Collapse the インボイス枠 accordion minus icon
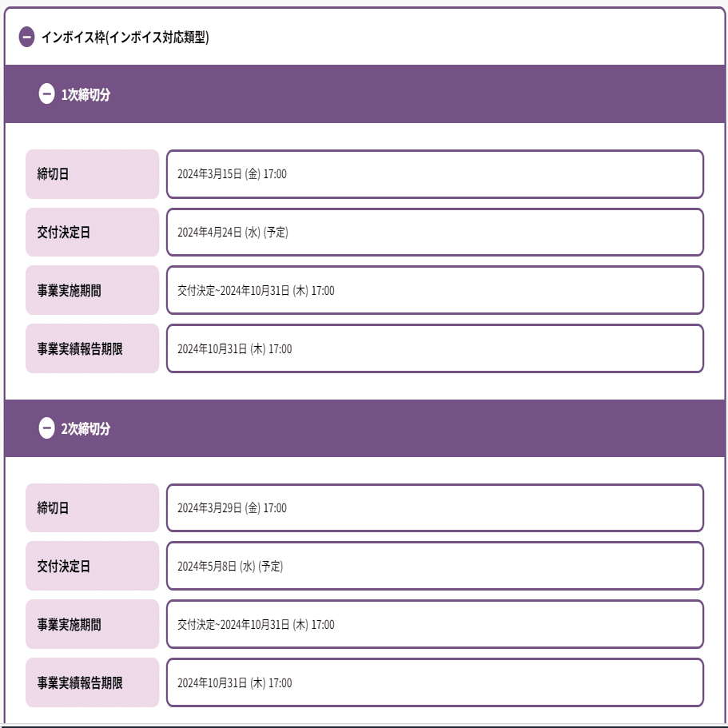 tap(26, 37)
